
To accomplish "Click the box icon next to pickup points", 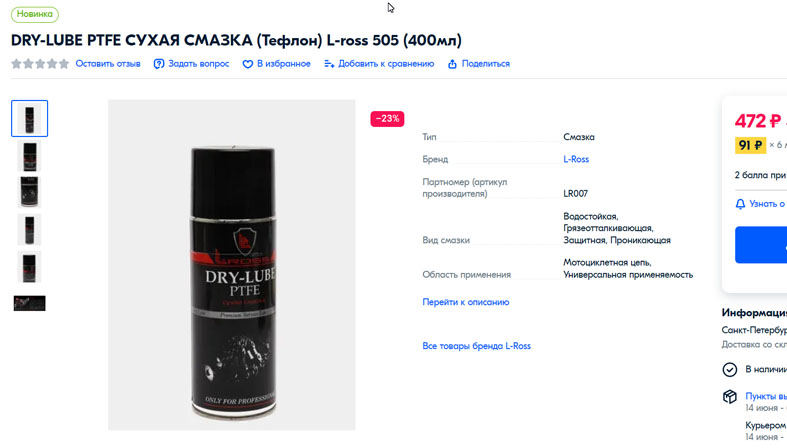I will [730, 396].
